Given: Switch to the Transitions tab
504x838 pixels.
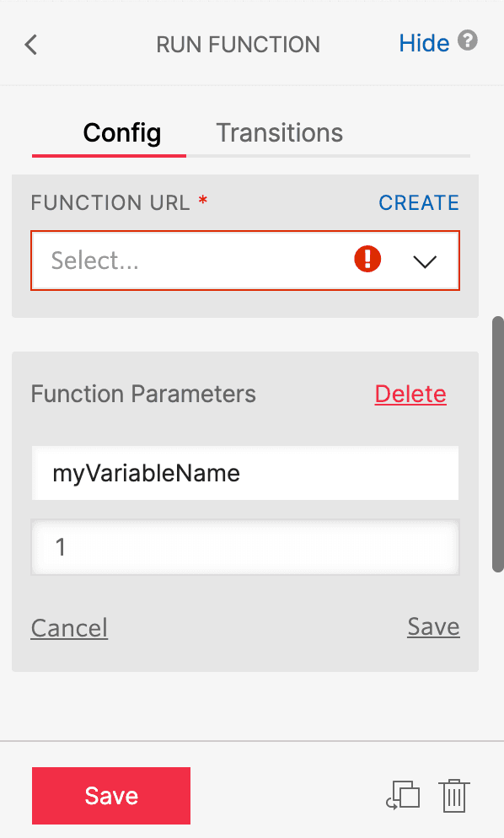Looking at the screenshot, I should coord(279,132).
